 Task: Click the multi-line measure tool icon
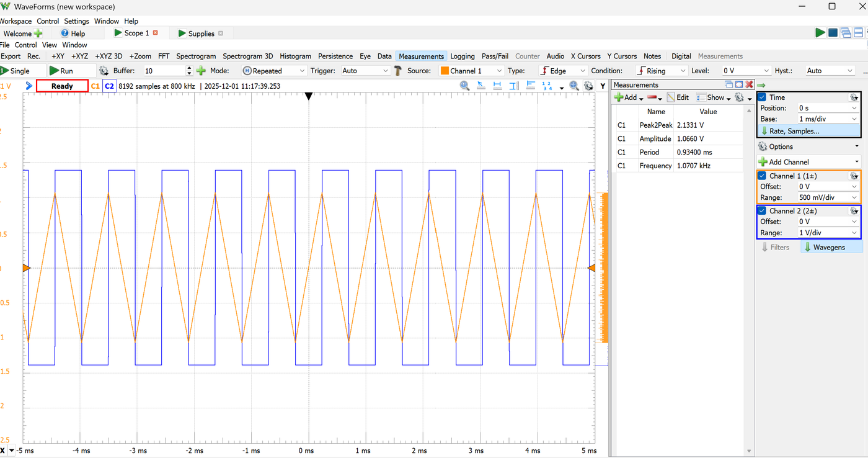531,86
